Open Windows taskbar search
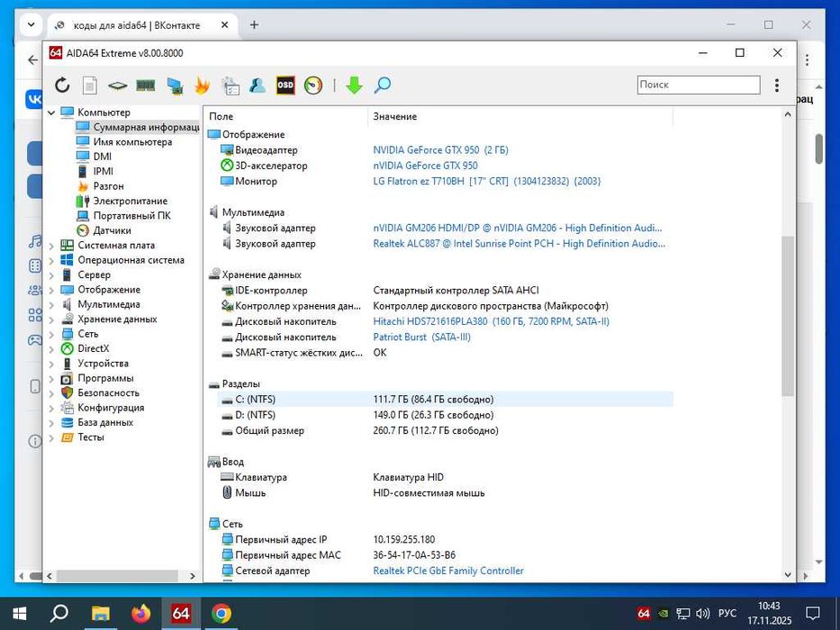Screen dimensions: 840x630 click(59, 614)
